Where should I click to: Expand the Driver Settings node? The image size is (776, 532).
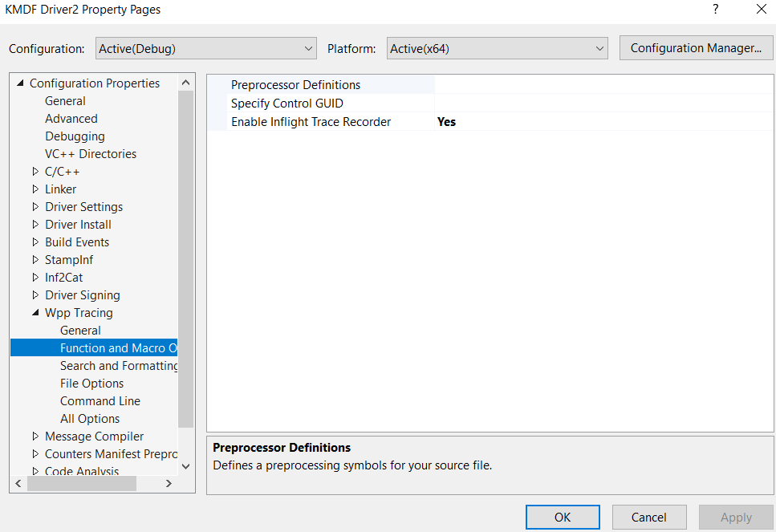[x=36, y=206]
